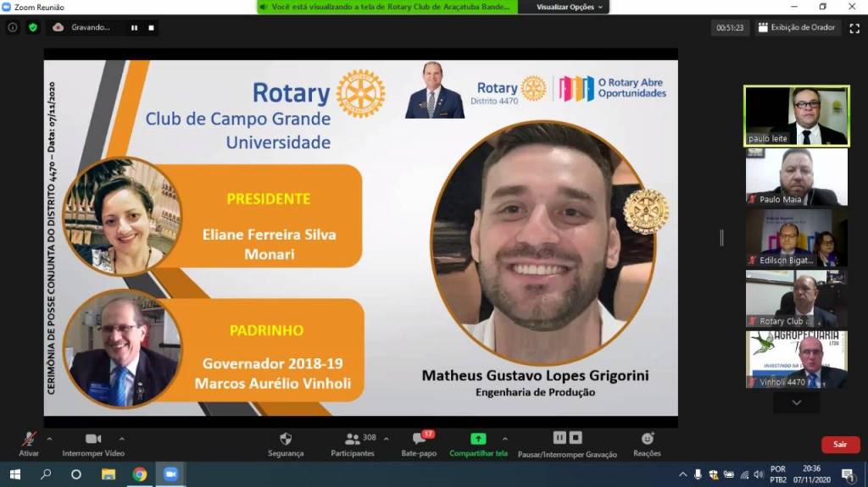Pause recording in the bottom toolbar
This screenshot has width=868, height=487.
(x=559, y=438)
